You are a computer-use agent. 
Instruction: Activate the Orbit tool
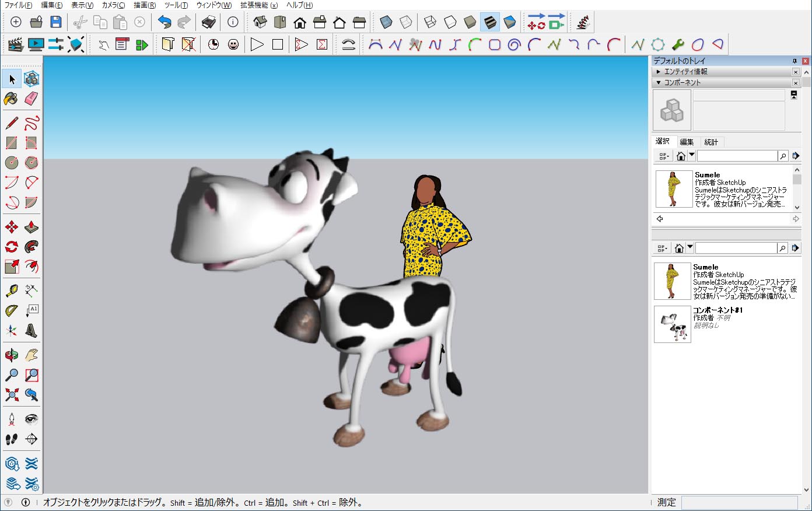pyautogui.click(x=11, y=355)
